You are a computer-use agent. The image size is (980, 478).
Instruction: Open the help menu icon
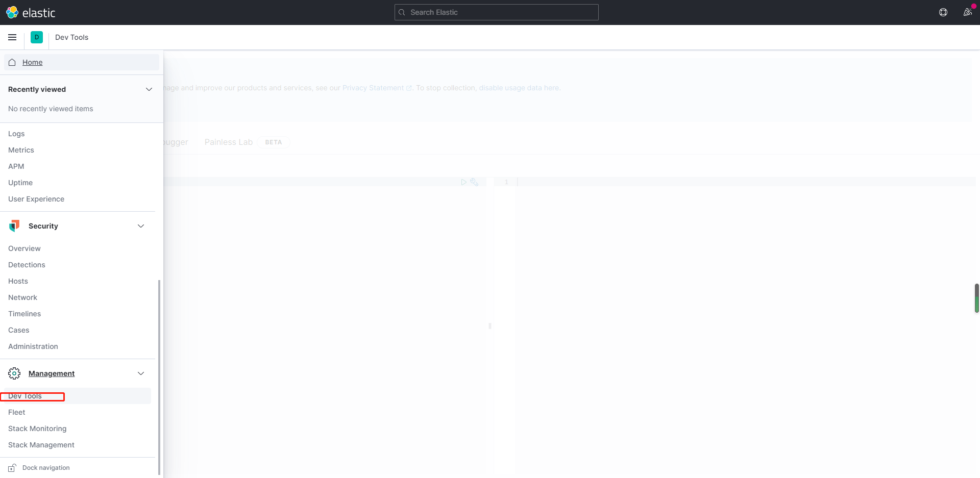[943, 12]
